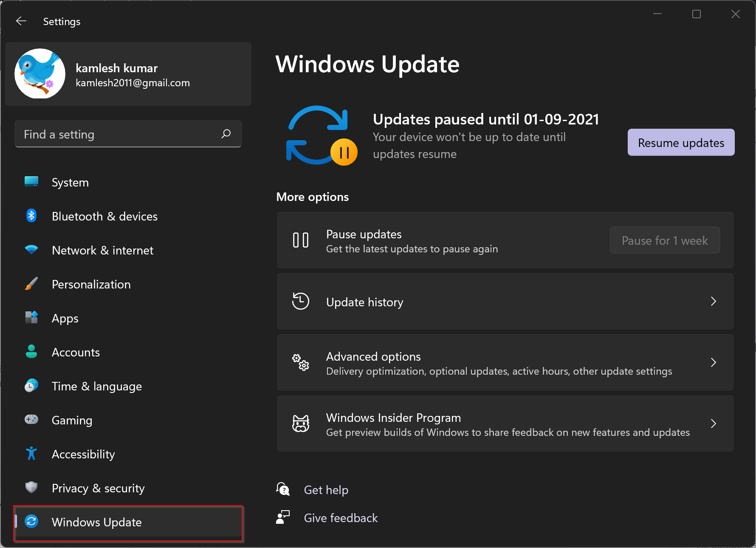Open Accounts settings
The height and width of the screenshot is (548, 756).
[x=128, y=352]
